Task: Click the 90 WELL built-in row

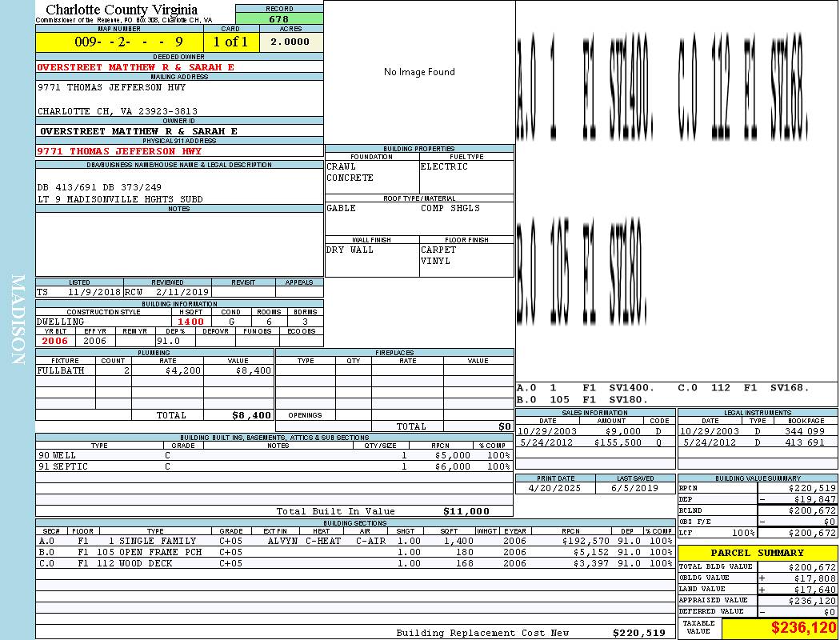Action: pos(274,455)
